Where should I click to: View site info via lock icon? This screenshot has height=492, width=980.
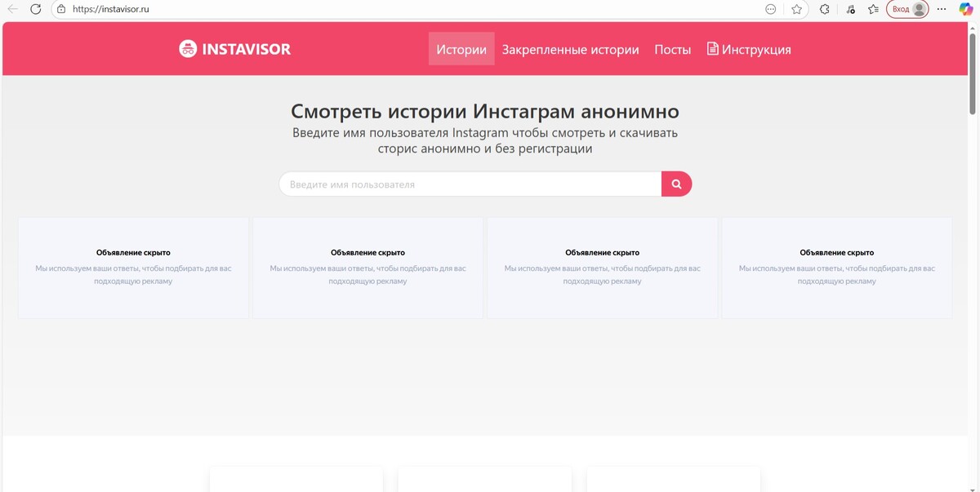point(61,10)
